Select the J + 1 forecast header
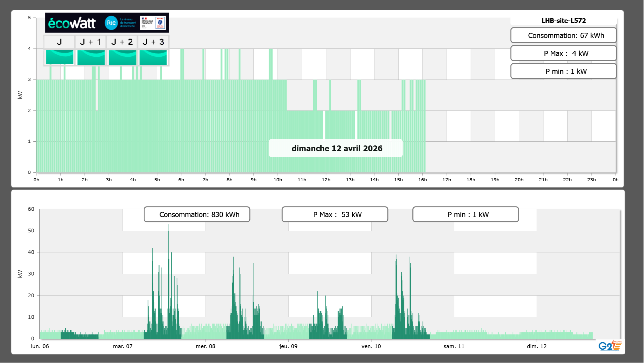The height and width of the screenshot is (363, 644). tap(90, 42)
